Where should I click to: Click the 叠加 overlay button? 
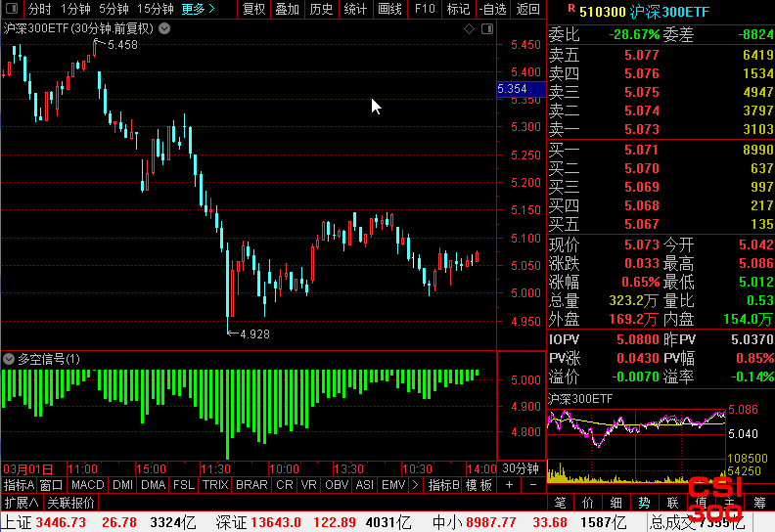(288, 9)
